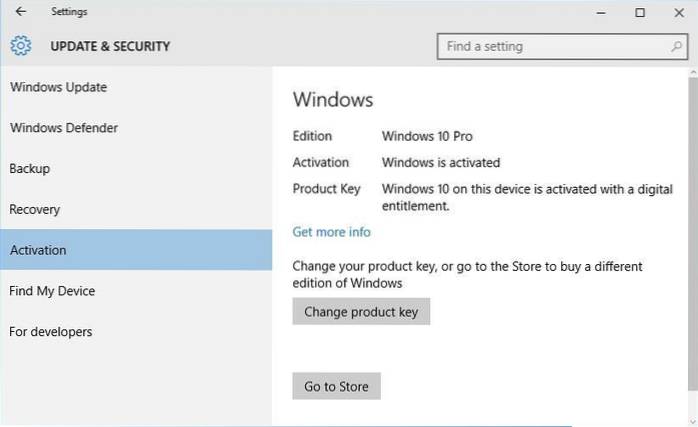Click the back arrow in title bar
698x427 pixels.
click(21, 12)
